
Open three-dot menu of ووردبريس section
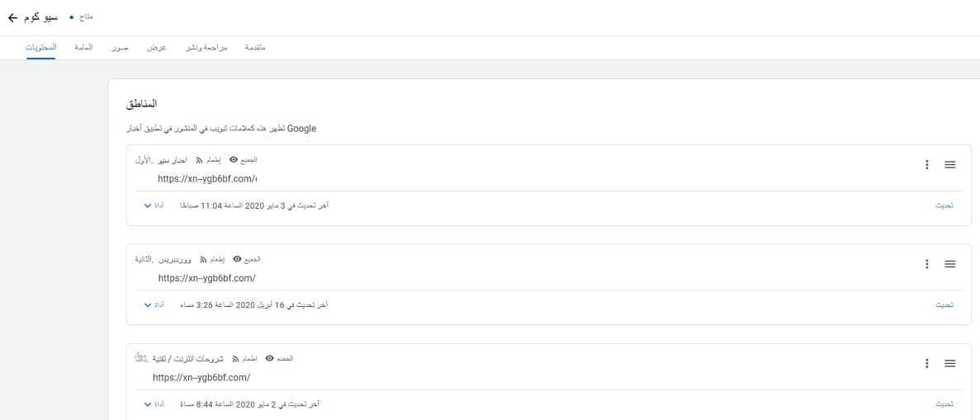(927, 264)
